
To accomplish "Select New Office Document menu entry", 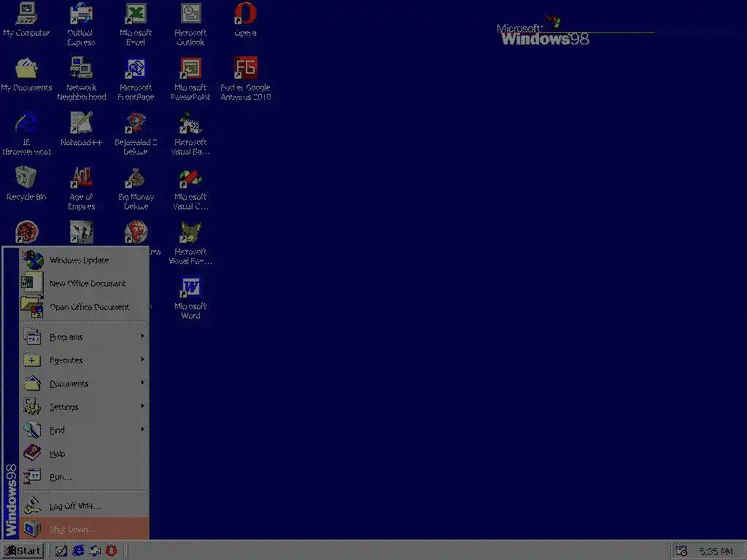I will (x=85, y=284).
